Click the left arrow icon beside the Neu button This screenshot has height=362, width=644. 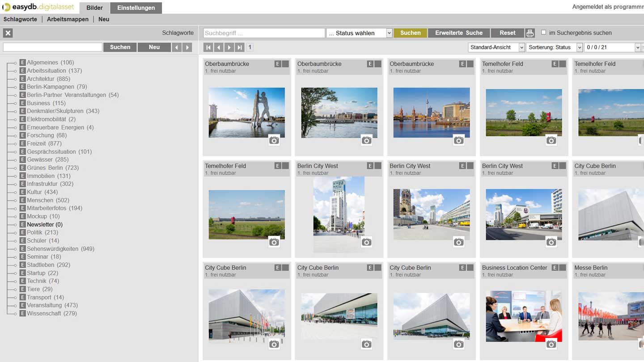point(177,47)
